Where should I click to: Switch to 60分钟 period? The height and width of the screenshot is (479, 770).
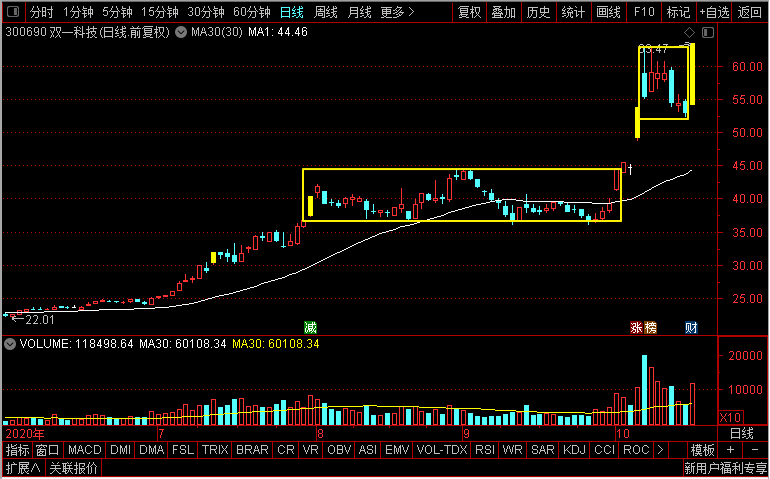click(x=251, y=12)
